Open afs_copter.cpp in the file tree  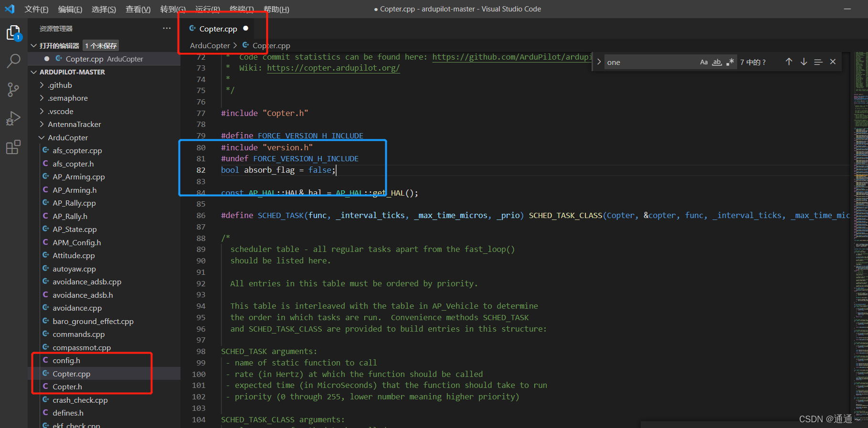(x=104, y=151)
